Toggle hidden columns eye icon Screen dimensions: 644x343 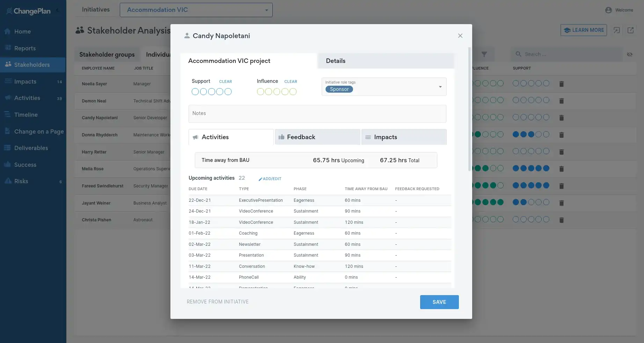click(x=629, y=54)
